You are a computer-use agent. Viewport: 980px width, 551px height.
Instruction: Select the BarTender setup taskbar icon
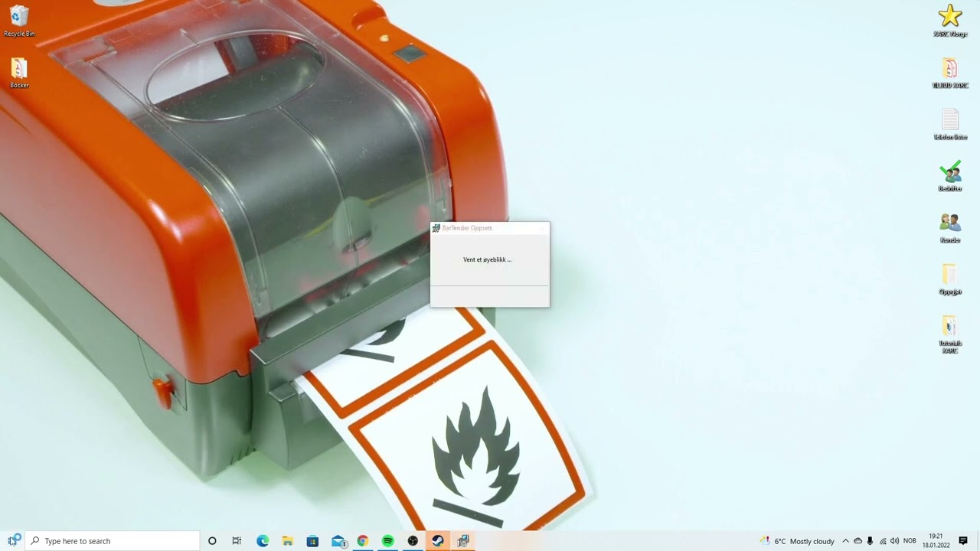point(463,541)
